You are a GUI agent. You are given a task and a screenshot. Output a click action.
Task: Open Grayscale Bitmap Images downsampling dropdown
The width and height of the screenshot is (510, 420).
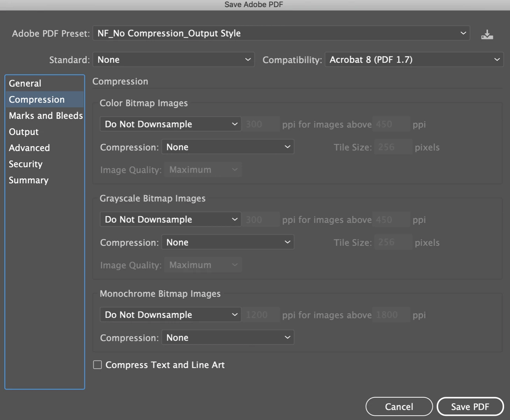[x=170, y=219]
